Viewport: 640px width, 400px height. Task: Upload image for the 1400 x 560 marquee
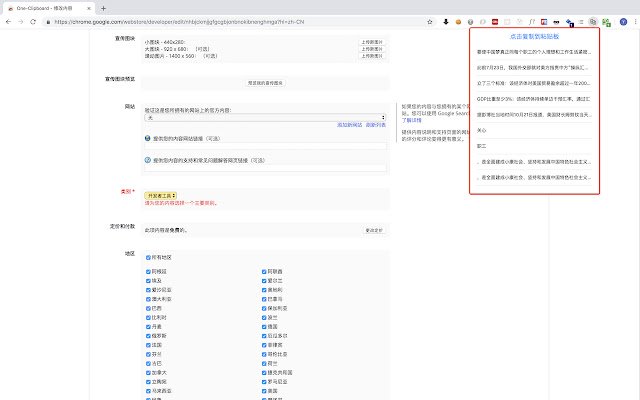point(372,56)
